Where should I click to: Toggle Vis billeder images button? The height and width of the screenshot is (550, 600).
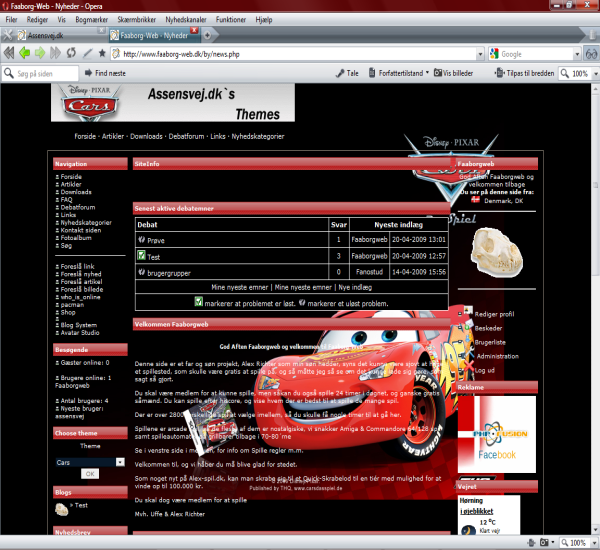pos(453,73)
